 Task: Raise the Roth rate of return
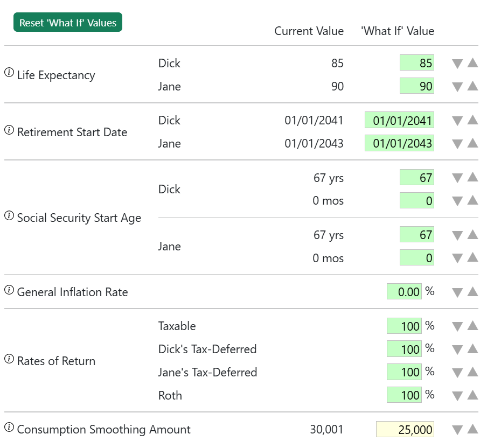472,395
